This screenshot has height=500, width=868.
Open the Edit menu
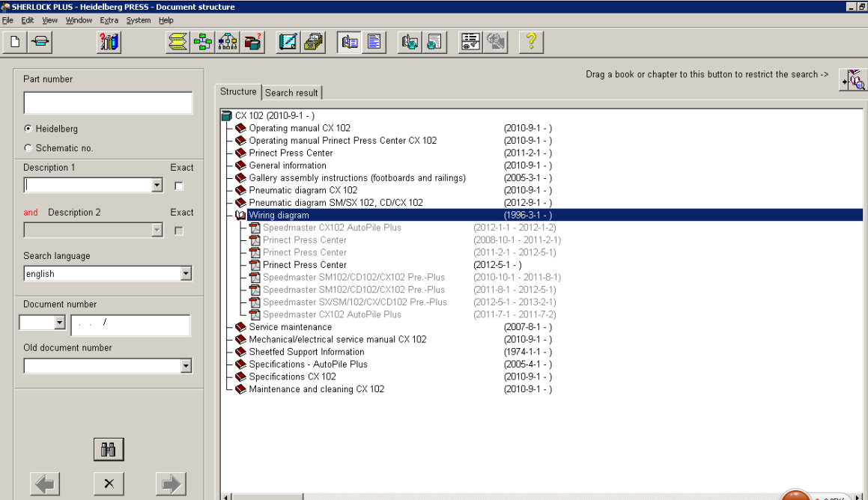coord(28,20)
